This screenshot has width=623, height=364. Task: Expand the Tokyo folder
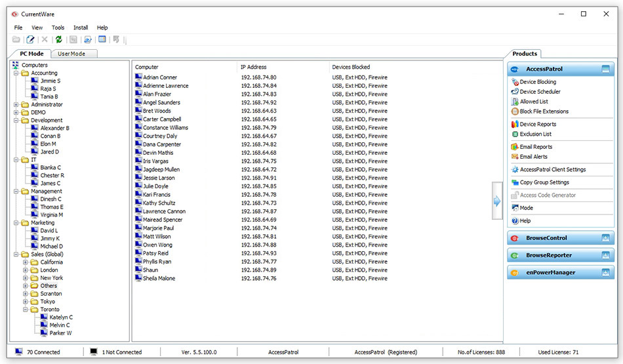click(x=26, y=302)
